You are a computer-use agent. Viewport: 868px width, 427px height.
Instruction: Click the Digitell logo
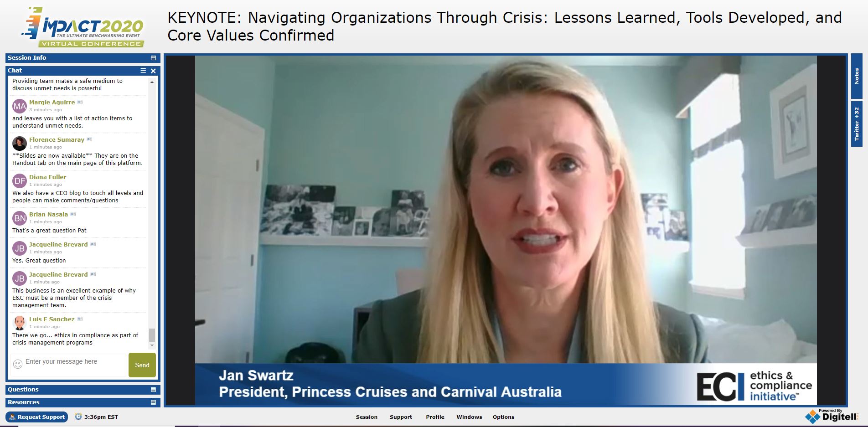point(832,416)
